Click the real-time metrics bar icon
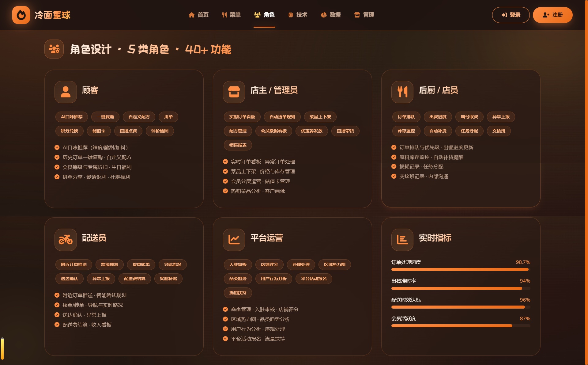The height and width of the screenshot is (365, 588). (x=402, y=240)
